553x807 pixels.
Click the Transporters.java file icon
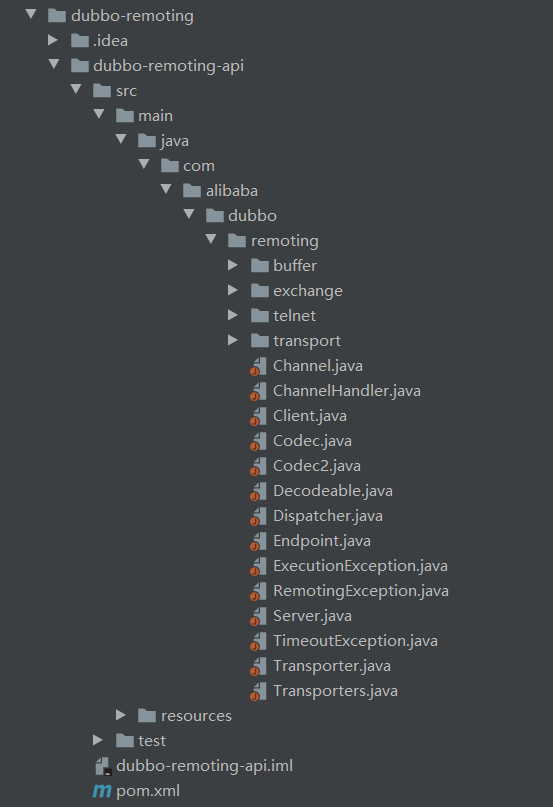[x=258, y=691]
